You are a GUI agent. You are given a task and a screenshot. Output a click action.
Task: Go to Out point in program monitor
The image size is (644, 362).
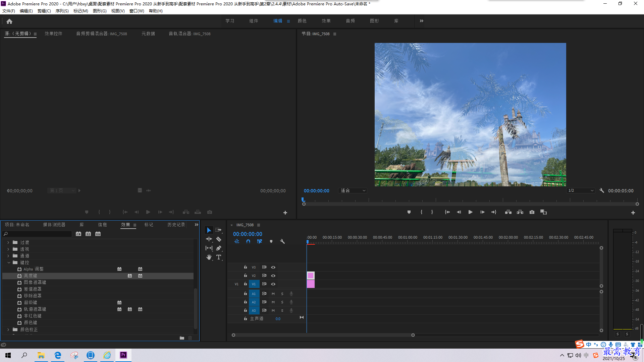(x=494, y=212)
